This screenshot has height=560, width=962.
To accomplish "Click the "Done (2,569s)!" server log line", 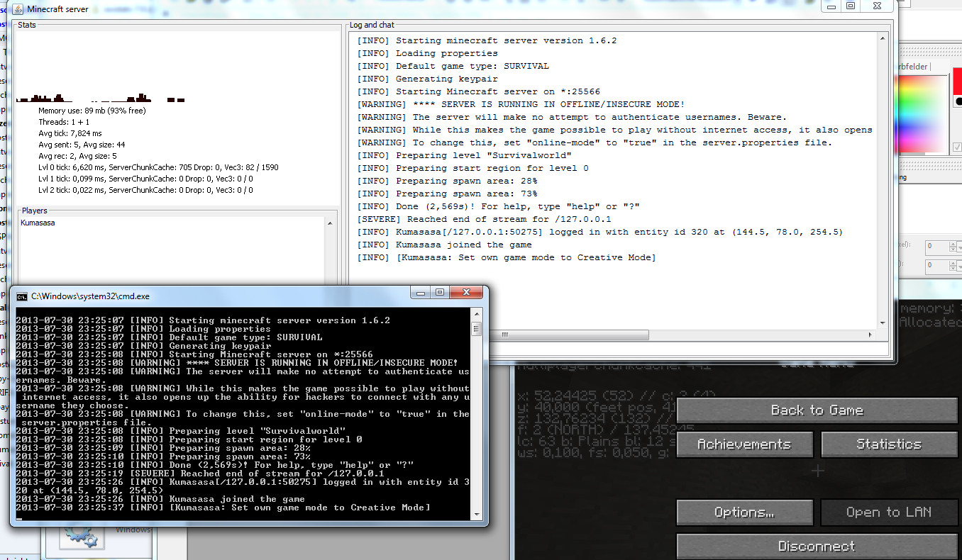I will tap(498, 206).
